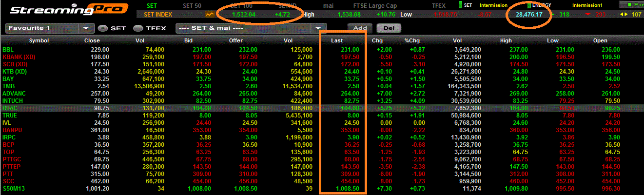Screen dimensions: 644x195
Task: Click the Bid column header
Action: point(189,41)
